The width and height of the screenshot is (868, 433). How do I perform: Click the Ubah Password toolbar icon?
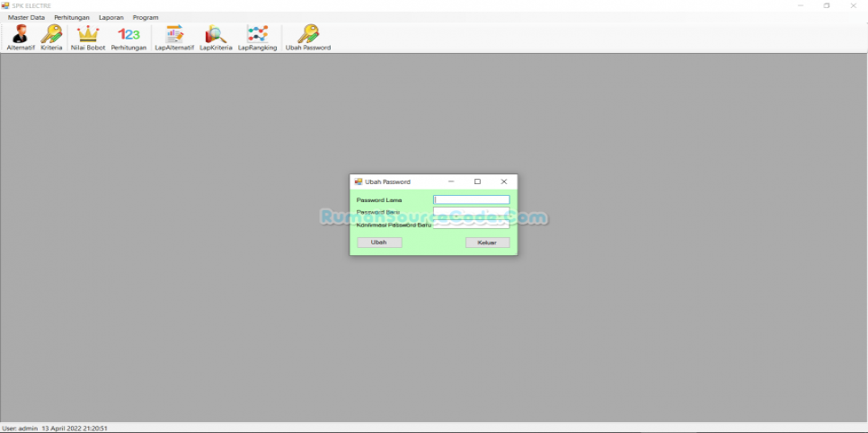coord(308,38)
